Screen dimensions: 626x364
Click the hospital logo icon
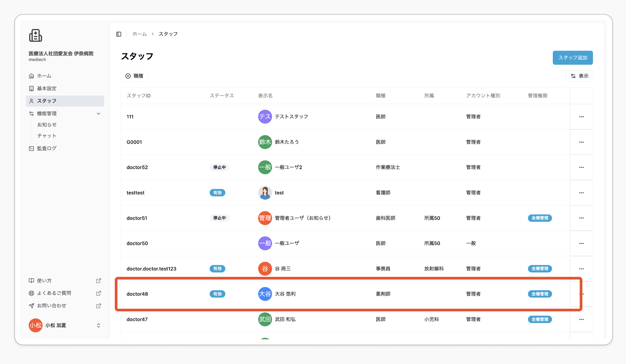(x=35, y=35)
